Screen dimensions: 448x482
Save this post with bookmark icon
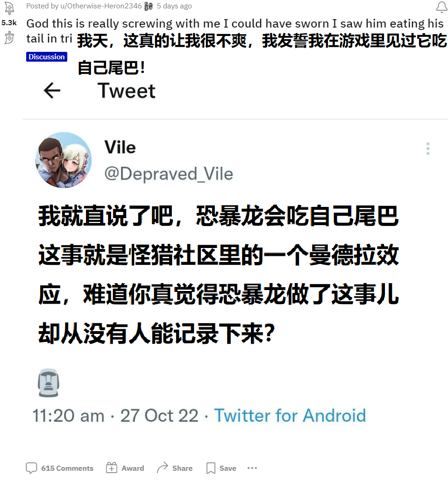(x=221, y=468)
